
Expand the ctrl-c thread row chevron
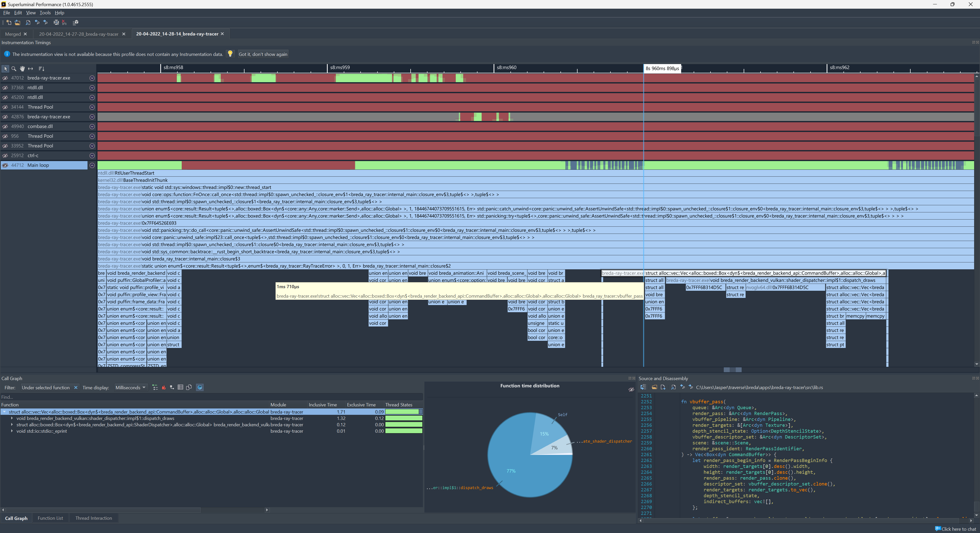(92, 156)
